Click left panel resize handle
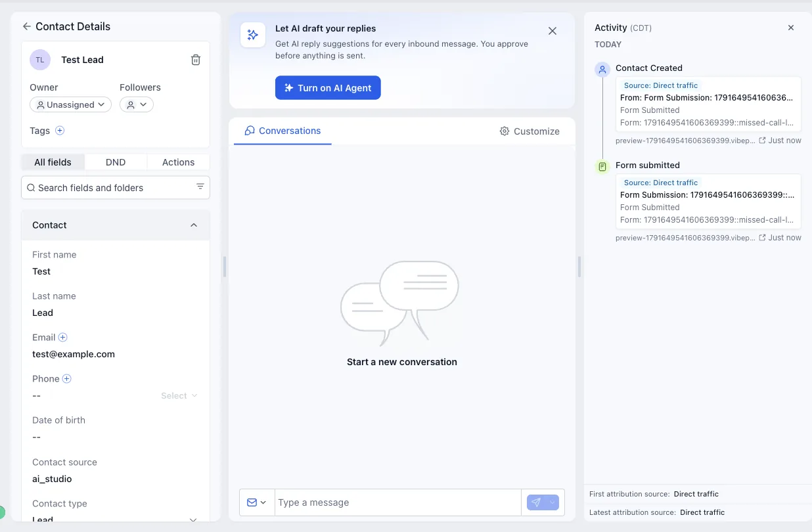 tap(225, 267)
